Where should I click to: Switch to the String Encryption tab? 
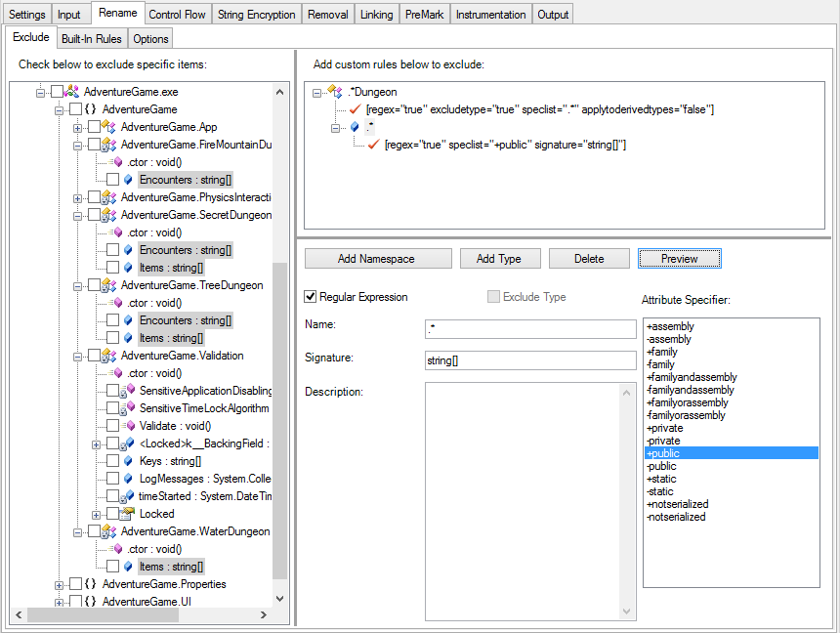point(256,14)
